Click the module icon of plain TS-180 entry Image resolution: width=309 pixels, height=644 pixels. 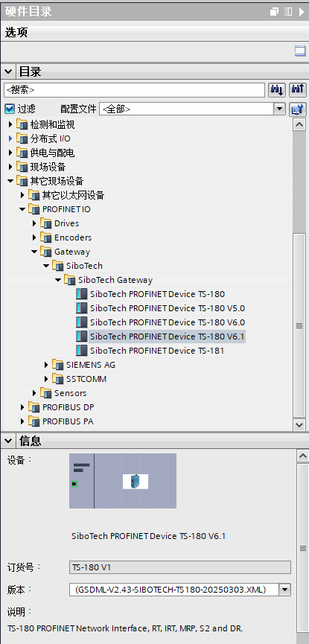point(82,294)
